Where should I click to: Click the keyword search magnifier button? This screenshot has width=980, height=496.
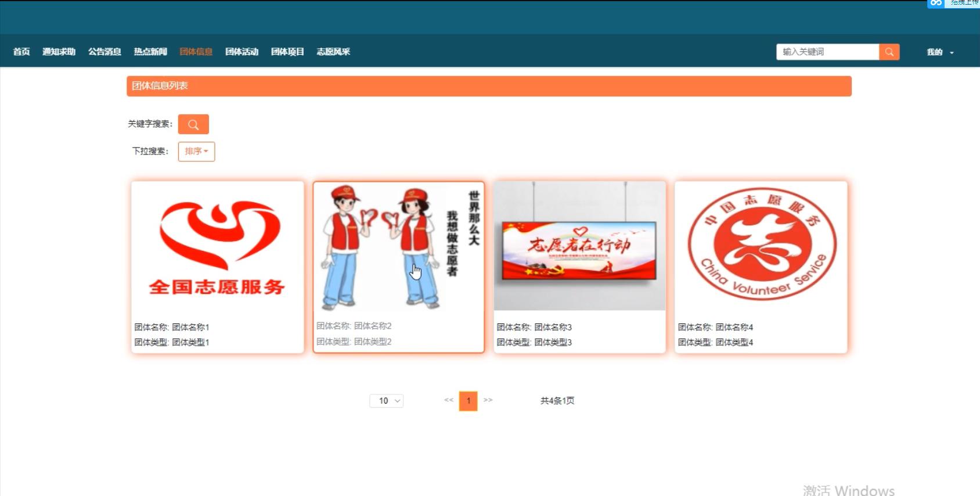[x=193, y=124]
